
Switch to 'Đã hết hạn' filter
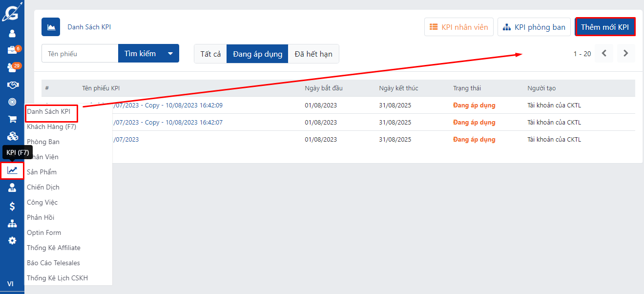pos(313,54)
